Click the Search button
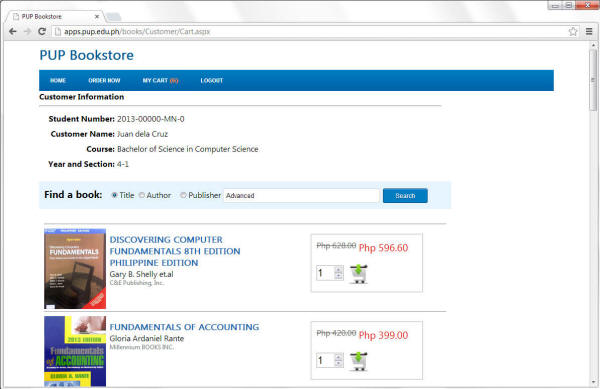Viewport: 600px width, 389px height. coord(405,195)
